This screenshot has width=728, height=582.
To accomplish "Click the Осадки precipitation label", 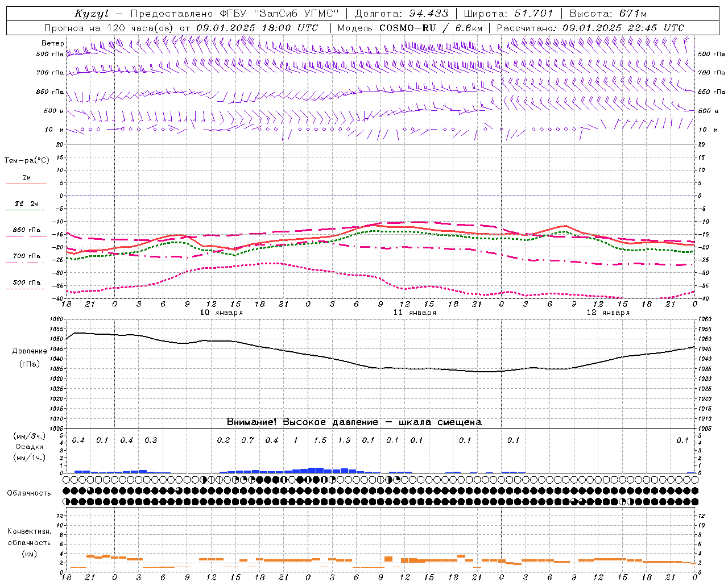I will [x=29, y=447].
